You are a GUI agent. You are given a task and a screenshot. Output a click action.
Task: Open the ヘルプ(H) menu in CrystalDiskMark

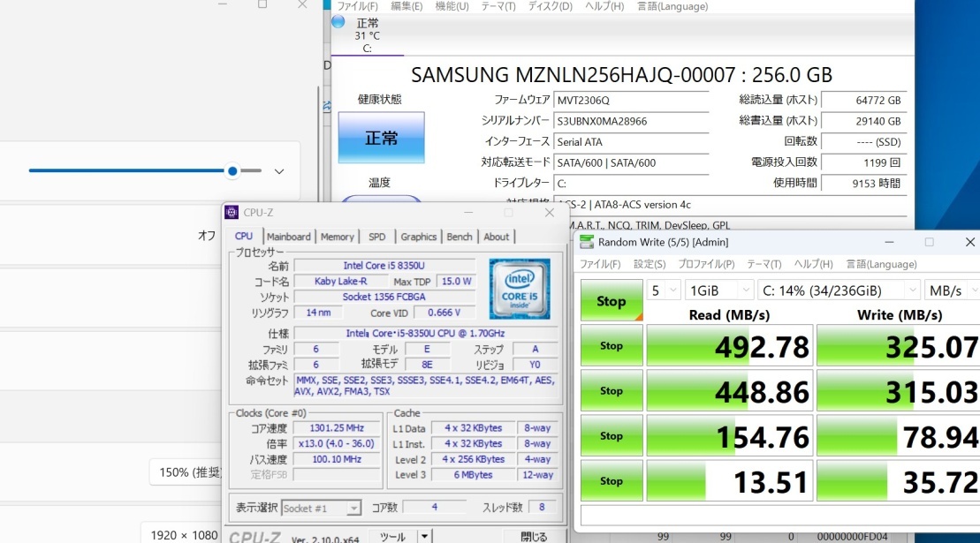(813, 264)
